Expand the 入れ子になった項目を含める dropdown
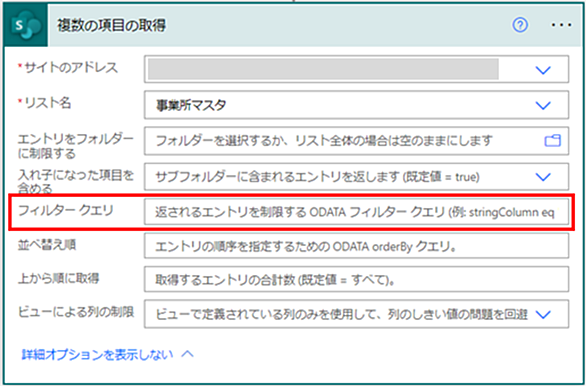The height and width of the screenshot is (386, 586). [543, 177]
